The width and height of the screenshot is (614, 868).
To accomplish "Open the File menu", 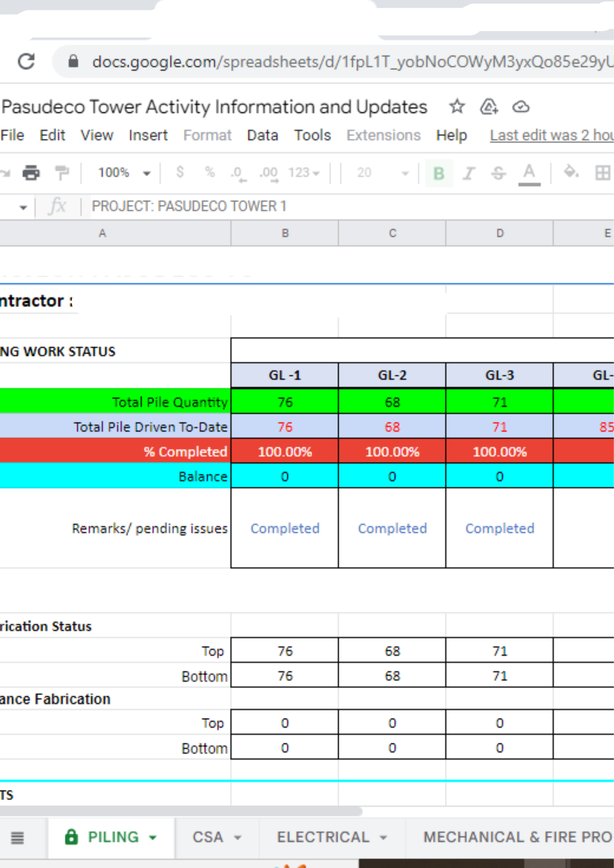I will pos(12,135).
